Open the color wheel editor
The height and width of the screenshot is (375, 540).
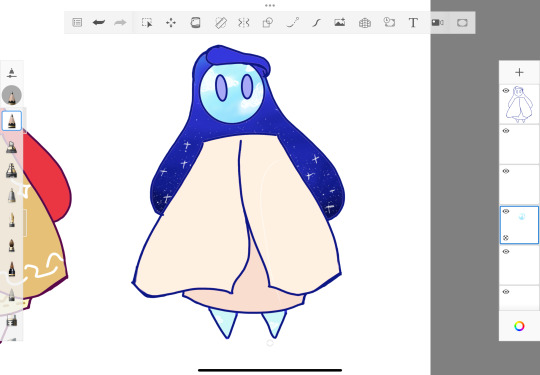(x=519, y=326)
